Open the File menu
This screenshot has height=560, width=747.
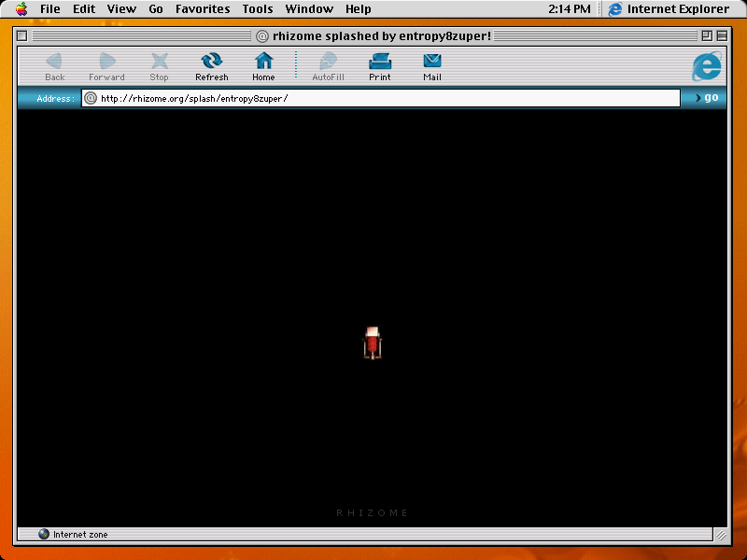(x=50, y=8)
